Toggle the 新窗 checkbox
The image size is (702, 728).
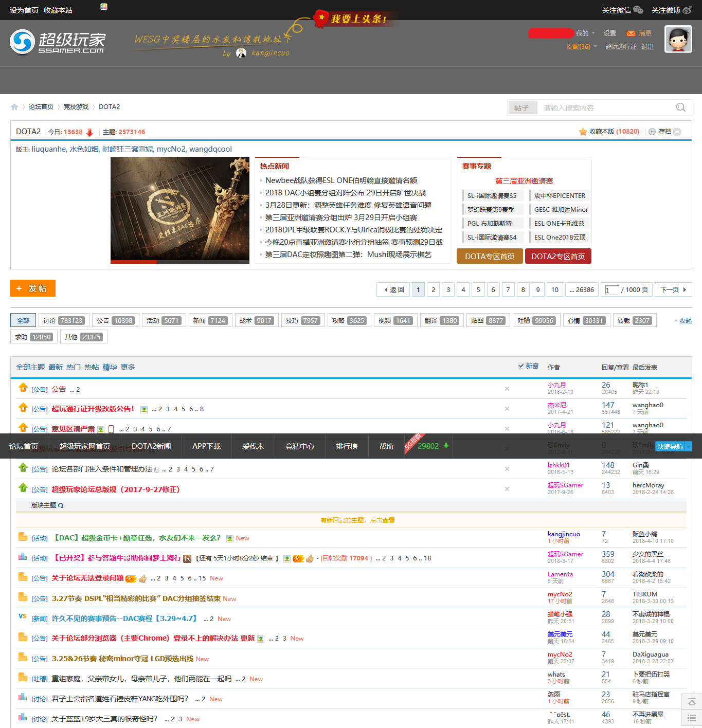coord(521,366)
